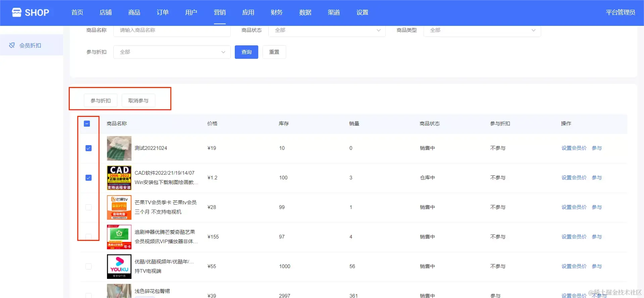Open the 测试20221024 product thumbnail

tap(119, 148)
